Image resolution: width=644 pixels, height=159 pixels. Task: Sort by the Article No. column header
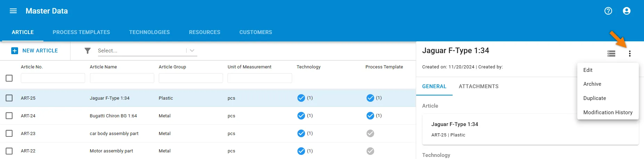32,67
